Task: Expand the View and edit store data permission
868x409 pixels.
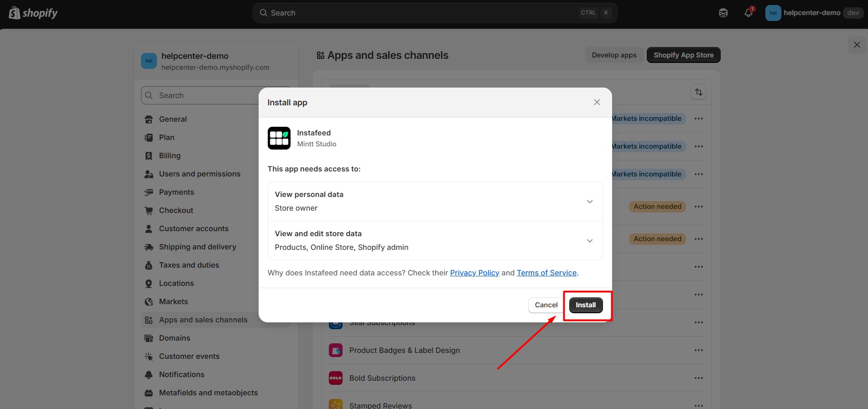Action: click(x=590, y=241)
